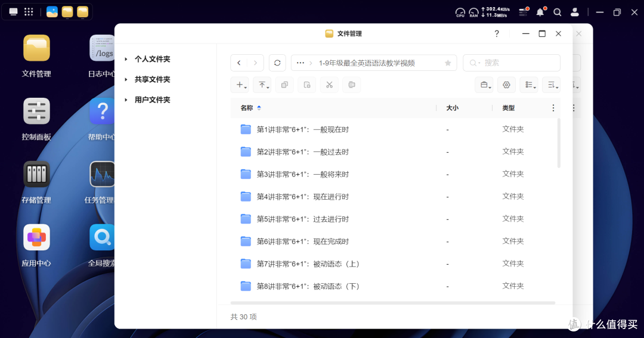The width and height of the screenshot is (644, 338).
Task: Open the 应用中心 desktop icon
Action: [x=36, y=237]
